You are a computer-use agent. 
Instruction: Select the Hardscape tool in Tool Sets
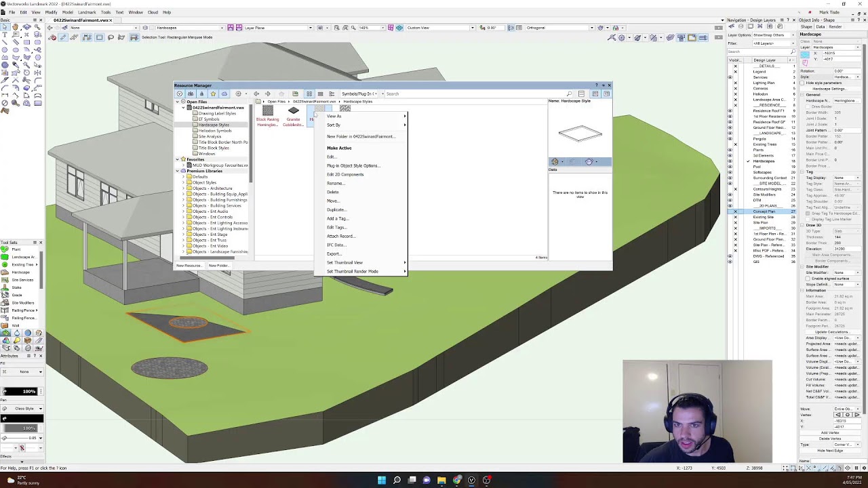coord(19,272)
